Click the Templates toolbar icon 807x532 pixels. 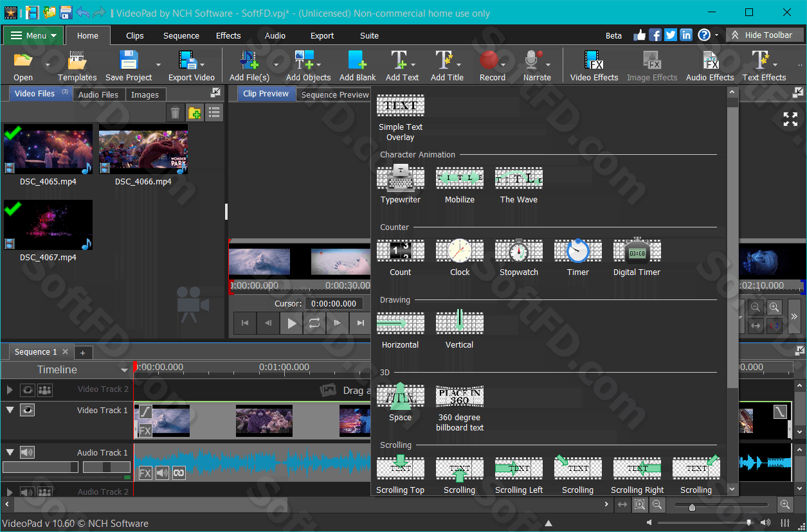click(x=77, y=60)
